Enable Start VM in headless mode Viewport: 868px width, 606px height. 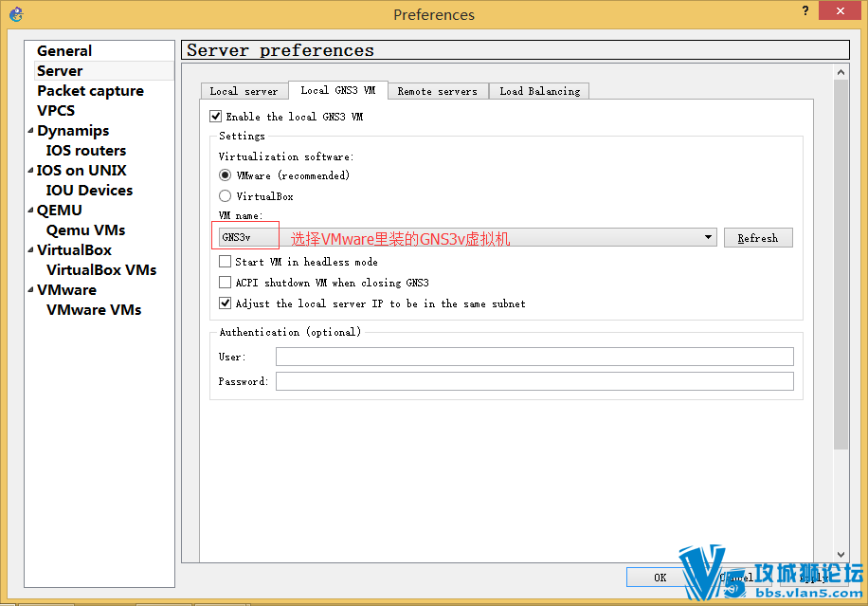pyautogui.click(x=225, y=262)
